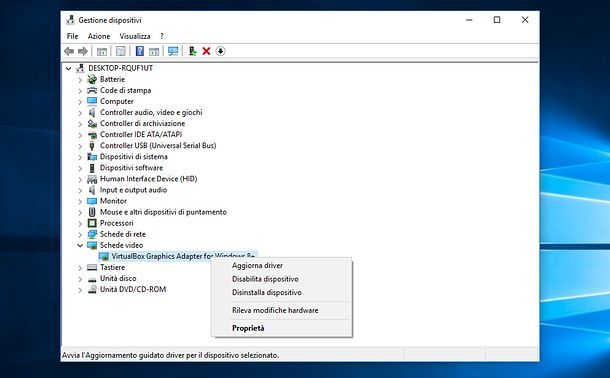Click the Processori chip icon
Image resolution: width=610 pixels, height=378 pixels.
tap(92, 223)
